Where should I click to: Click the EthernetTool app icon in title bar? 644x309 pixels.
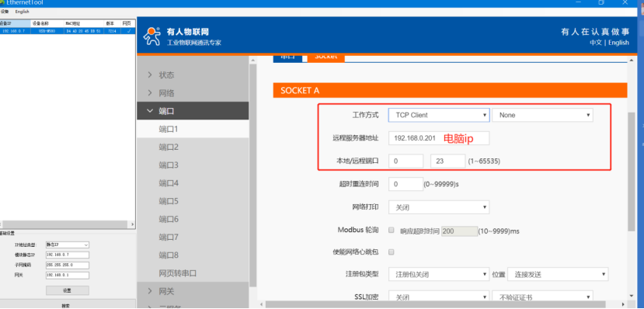point(2,2)
